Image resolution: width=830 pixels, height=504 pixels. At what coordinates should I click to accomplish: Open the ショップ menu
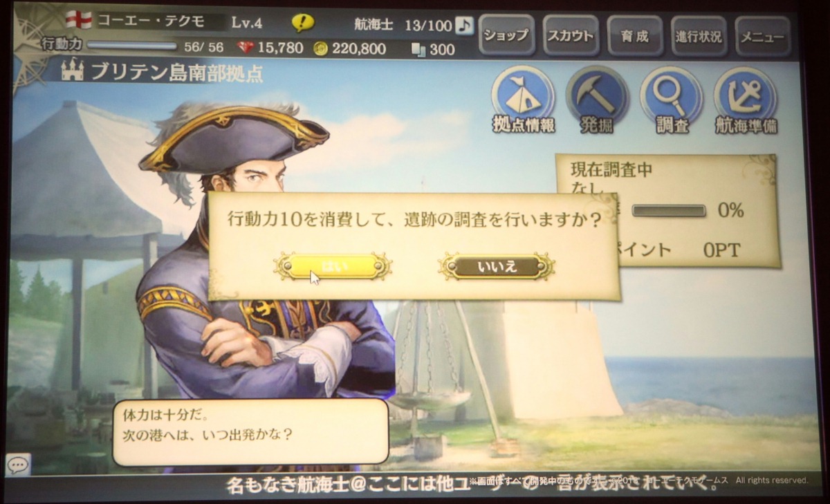(506, 36)
